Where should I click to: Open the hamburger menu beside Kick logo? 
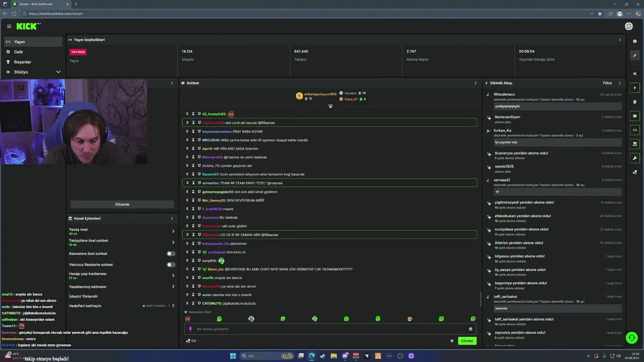tap(9, 26)
